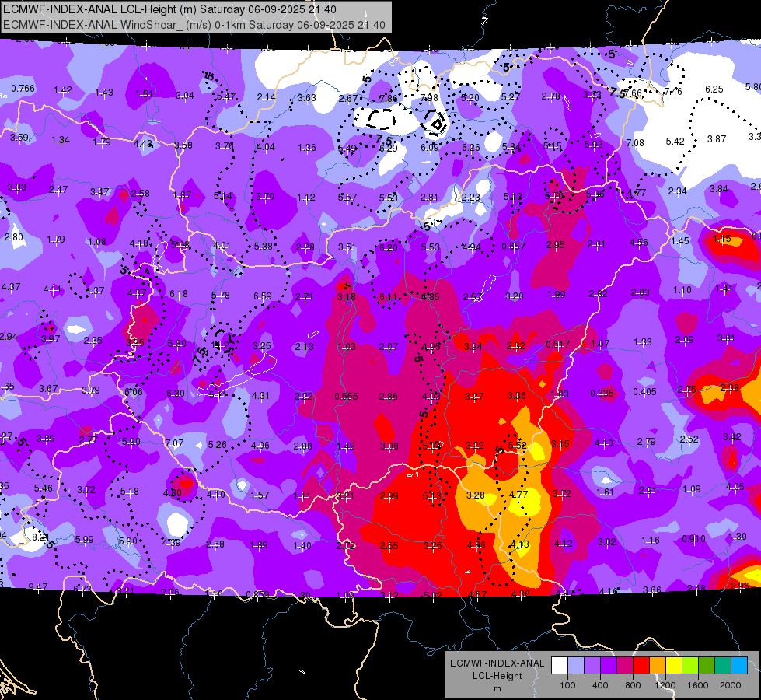
Task: Click the wind shear value '7.07'
Action: [174, 443]
